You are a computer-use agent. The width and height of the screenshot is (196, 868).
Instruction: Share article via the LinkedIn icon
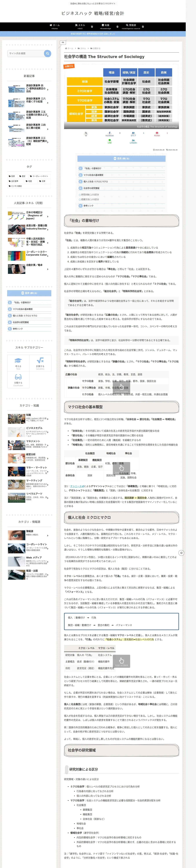(133, 141)
